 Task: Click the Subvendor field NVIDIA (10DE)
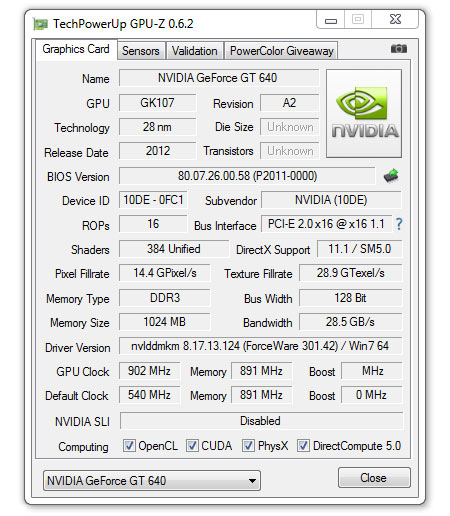coord(331,200)
